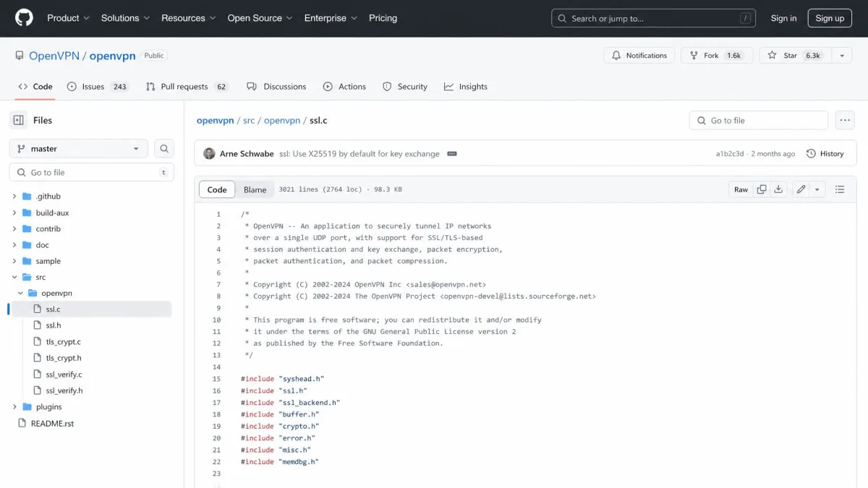Select line number 15

[216, 379]
